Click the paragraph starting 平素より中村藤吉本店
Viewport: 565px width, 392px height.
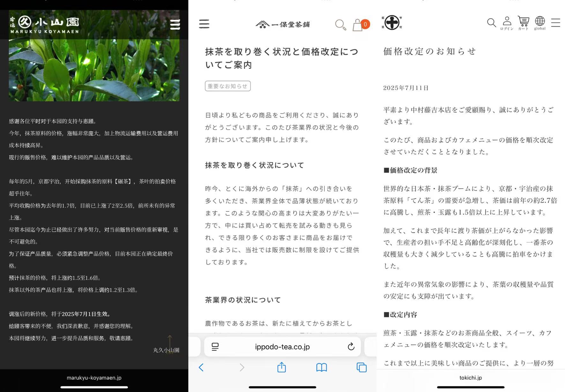(x=468, y=115)
